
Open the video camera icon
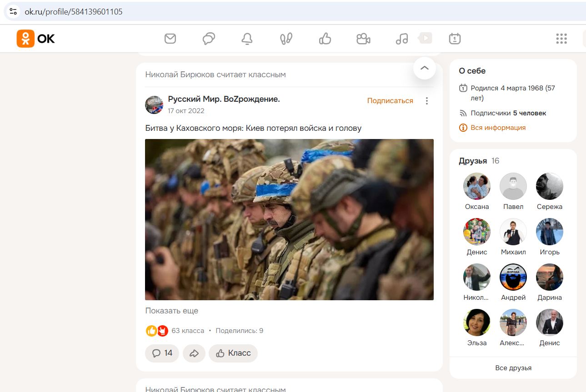(x=363, y=39)
